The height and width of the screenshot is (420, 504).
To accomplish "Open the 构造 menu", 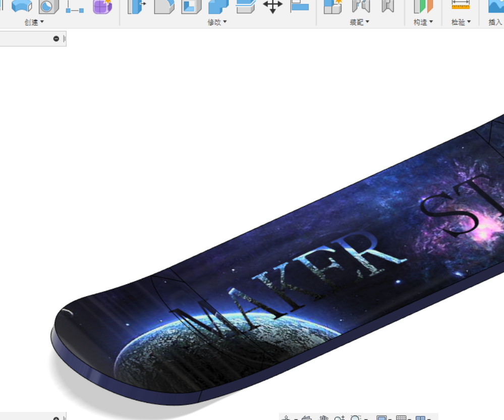I will tap(423, 22).
